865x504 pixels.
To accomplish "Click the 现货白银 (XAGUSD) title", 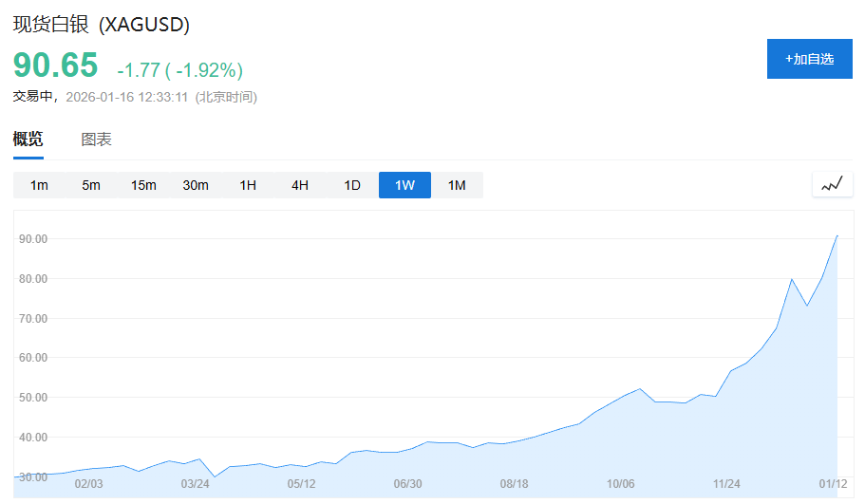I will [101, 25].
